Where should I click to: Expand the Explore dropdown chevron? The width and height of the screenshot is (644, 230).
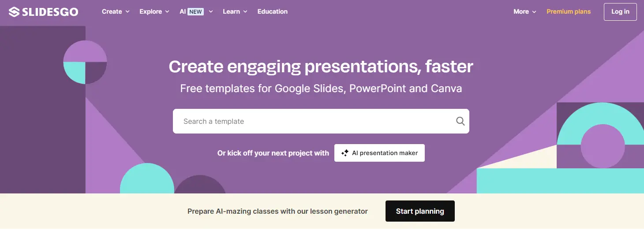pyautogui.click(x=167, y=12)
